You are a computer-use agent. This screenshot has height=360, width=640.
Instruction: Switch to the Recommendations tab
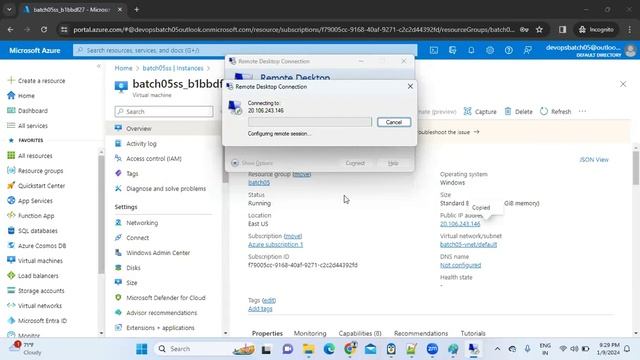421,333
